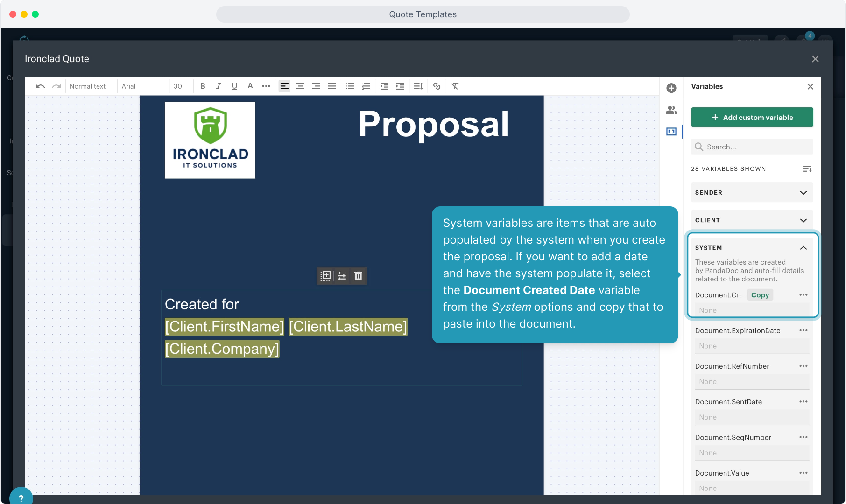Insert a numbered list
Viewport: 846px width, 504px height.
pos(366,86)
